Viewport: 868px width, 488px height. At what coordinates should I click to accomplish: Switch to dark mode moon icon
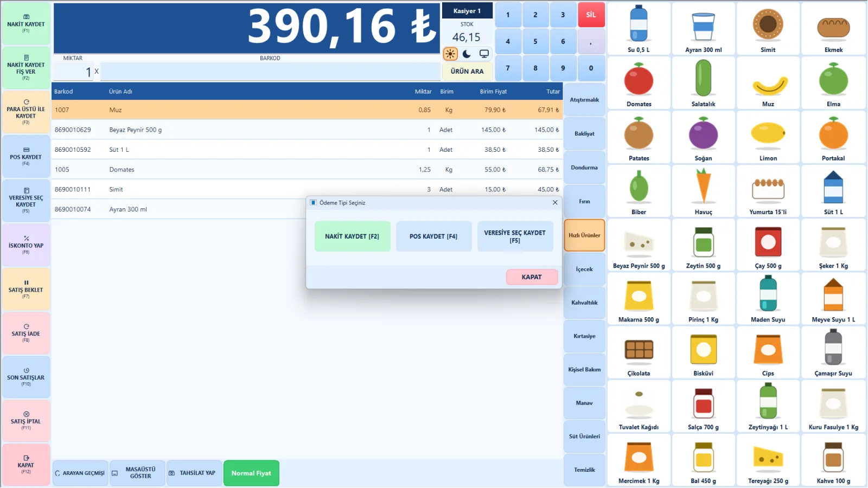click(x=467, y=54)
